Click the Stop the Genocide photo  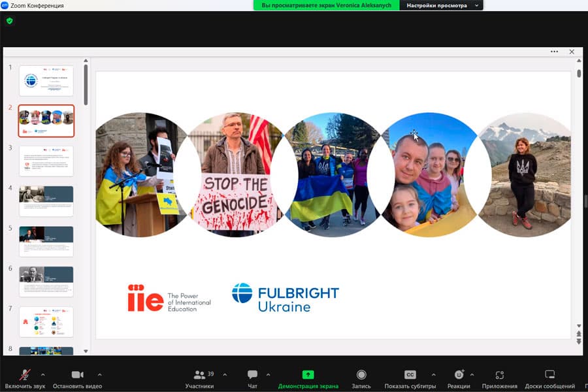[235, 175]
